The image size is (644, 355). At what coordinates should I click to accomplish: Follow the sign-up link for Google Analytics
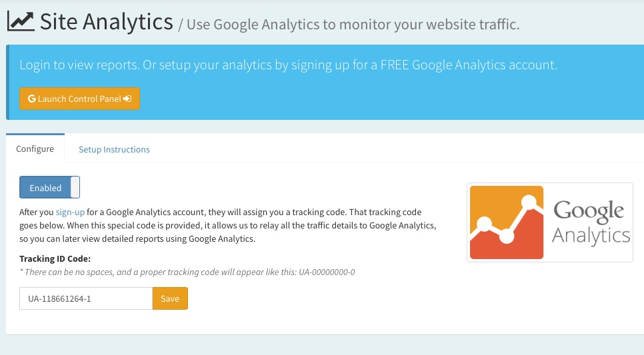pyautogui.click(x=70, y=212)
